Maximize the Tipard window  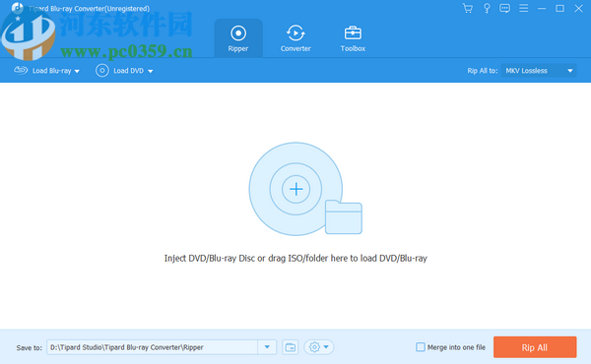point(560,8)
